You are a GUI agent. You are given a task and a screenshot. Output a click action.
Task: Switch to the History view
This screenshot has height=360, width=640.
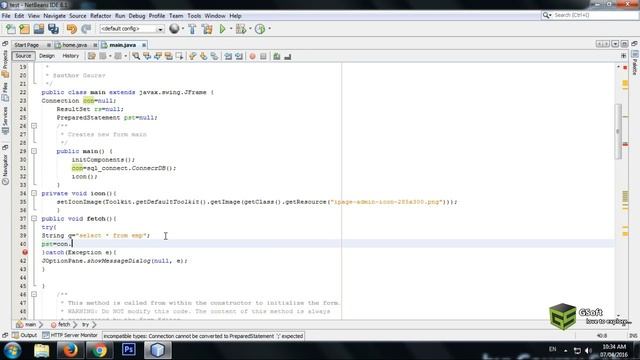coord(71,56)
